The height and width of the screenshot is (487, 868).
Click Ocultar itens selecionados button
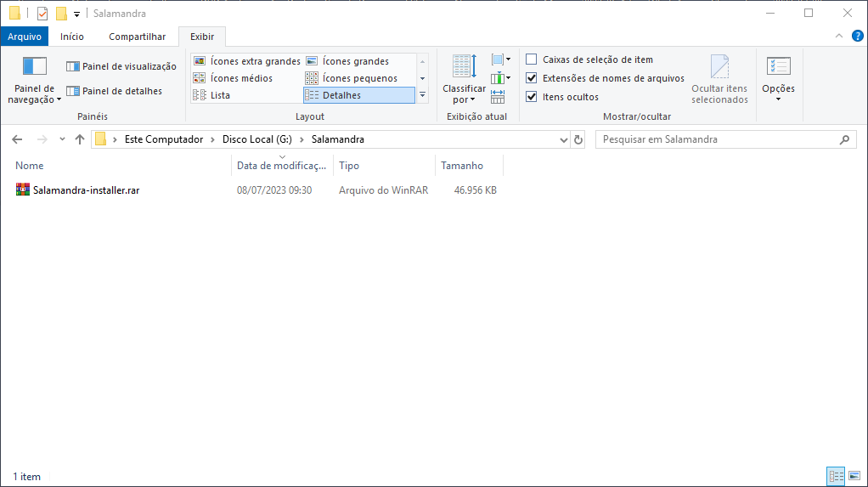coord(719,81)
